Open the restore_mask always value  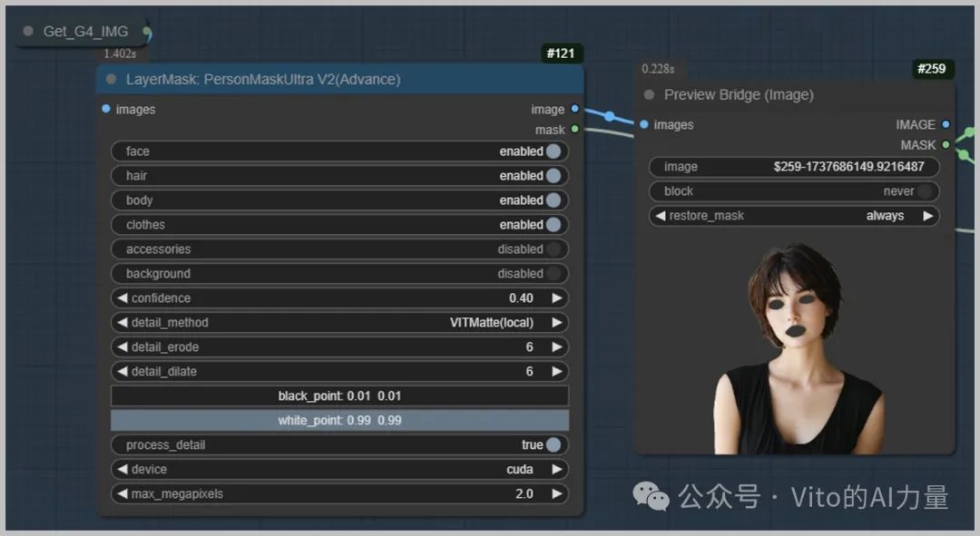click(885, 216)
